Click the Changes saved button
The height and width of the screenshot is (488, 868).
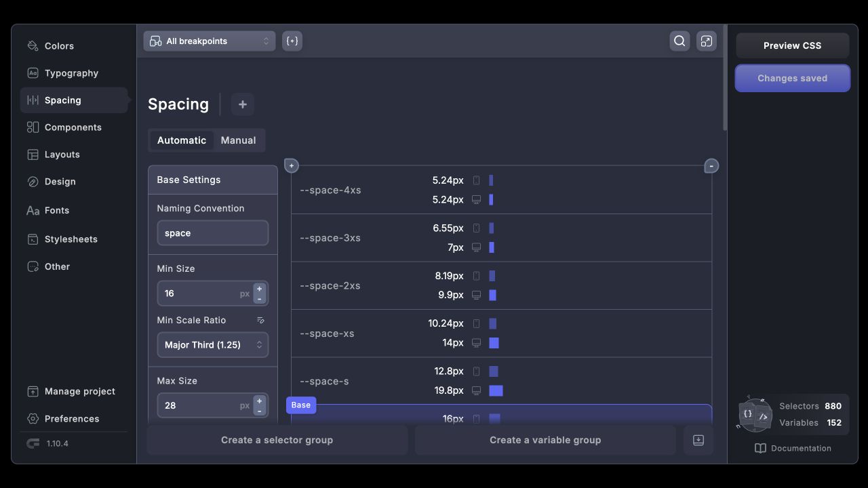[x=792, y=79]
